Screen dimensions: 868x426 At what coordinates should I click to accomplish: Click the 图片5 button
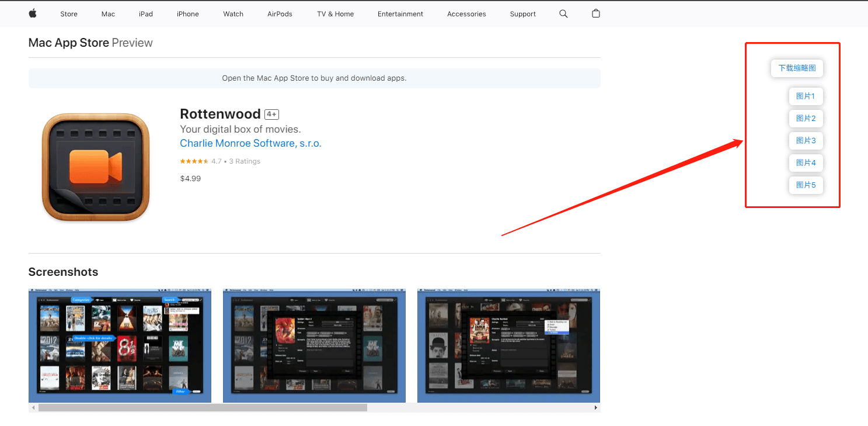pos(806,185)
